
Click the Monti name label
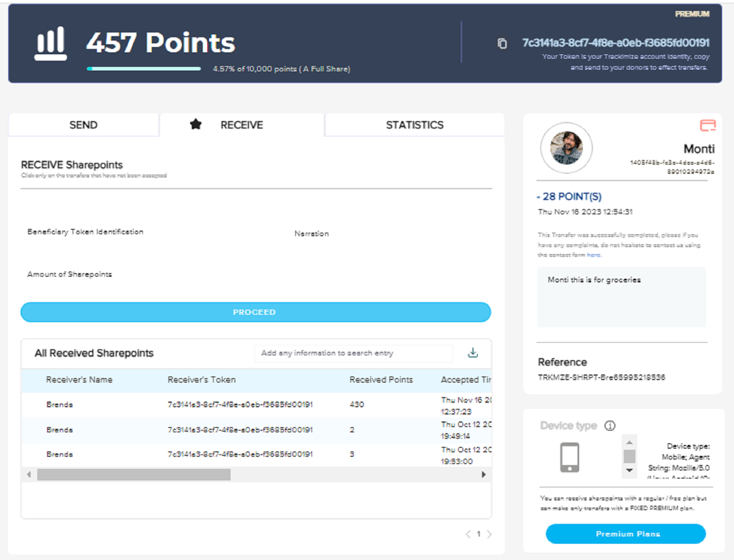click(x=699, y=149)
